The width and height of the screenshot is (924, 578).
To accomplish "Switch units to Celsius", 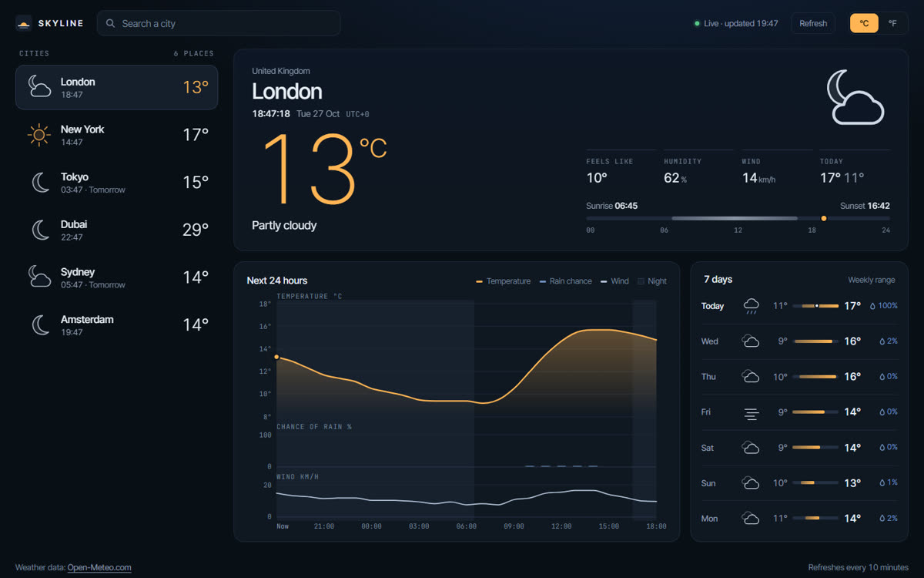I will point(864,24).
